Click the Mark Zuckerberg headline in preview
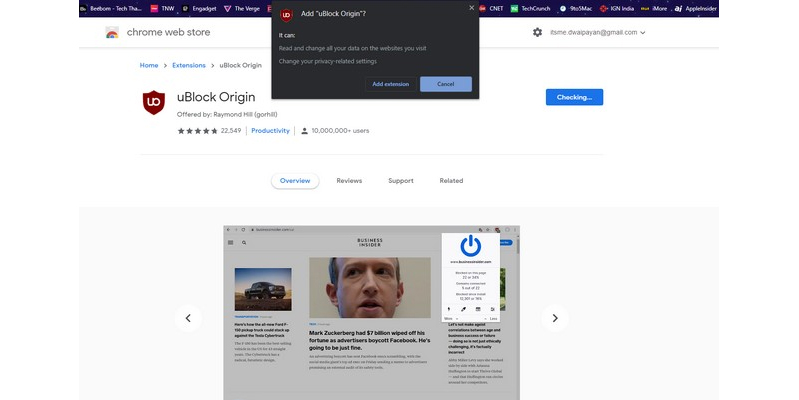This screenshot has height=400, width=799. [369, 340]
